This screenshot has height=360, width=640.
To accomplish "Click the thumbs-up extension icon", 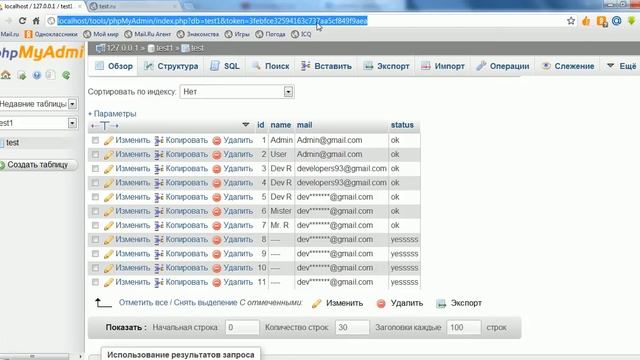I will [586, 21].
